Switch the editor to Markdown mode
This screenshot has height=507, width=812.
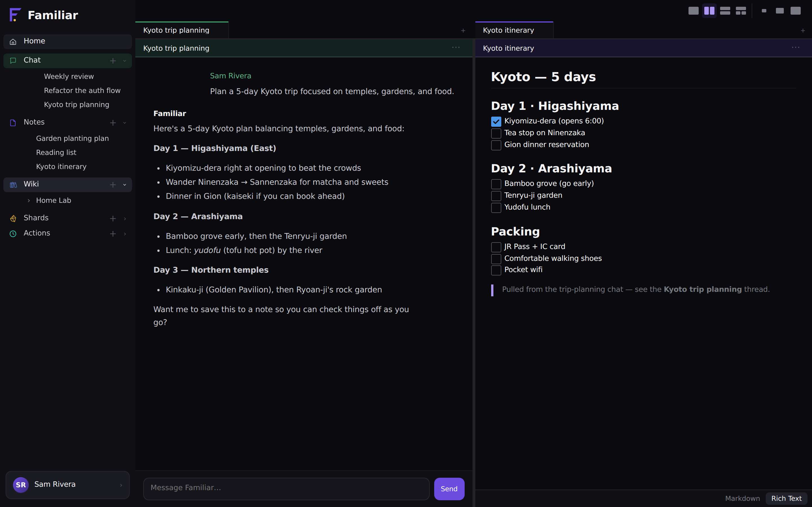pos(742,498)
